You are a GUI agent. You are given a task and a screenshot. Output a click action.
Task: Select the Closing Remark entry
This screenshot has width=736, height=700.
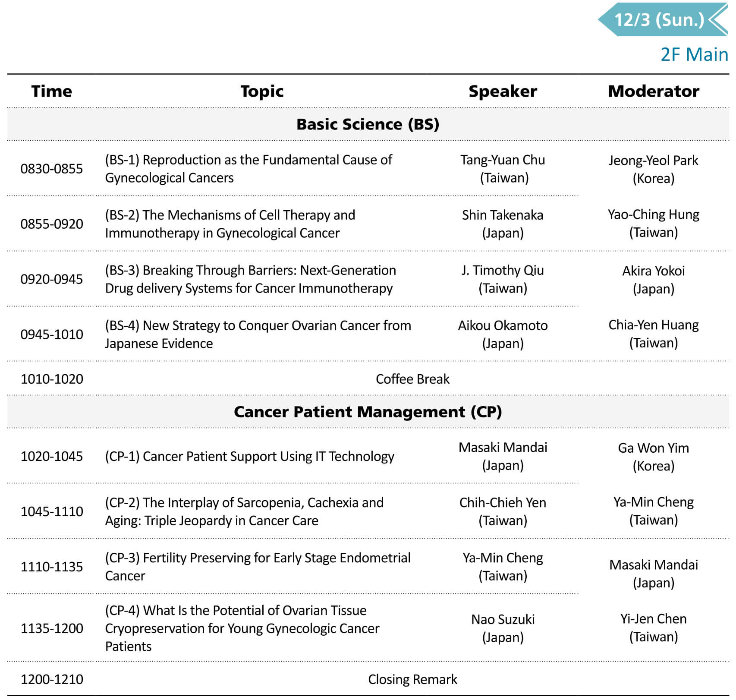(412, 679)
